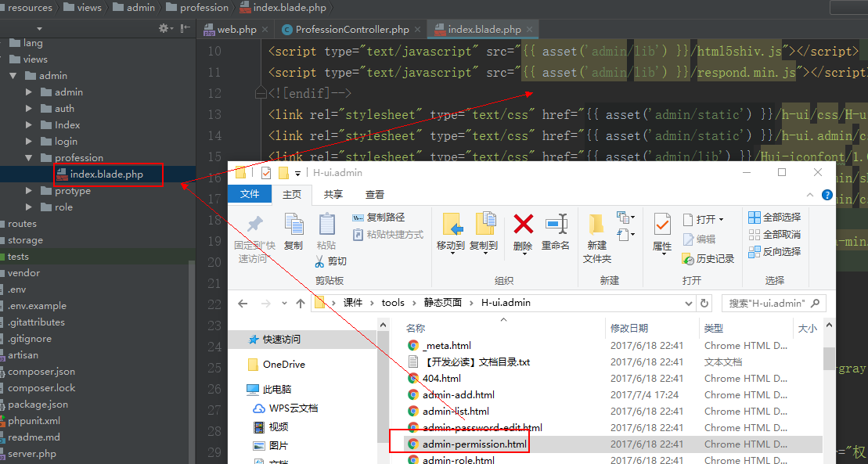This screenshot has height=464, width=868.
Task: Click the 复制 (Copy) icon in ribbon
Action: 294,231
